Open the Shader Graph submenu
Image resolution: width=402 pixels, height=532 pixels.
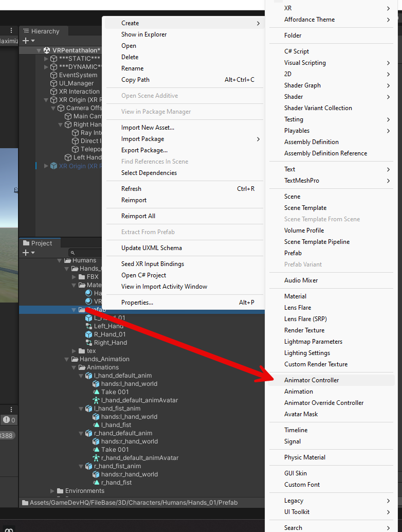coord(332,85)
